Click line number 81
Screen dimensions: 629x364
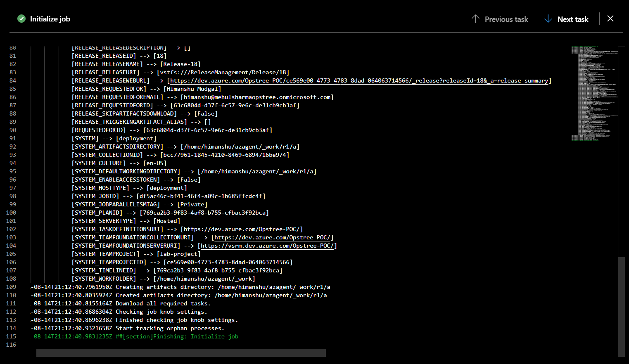point(13,56)
